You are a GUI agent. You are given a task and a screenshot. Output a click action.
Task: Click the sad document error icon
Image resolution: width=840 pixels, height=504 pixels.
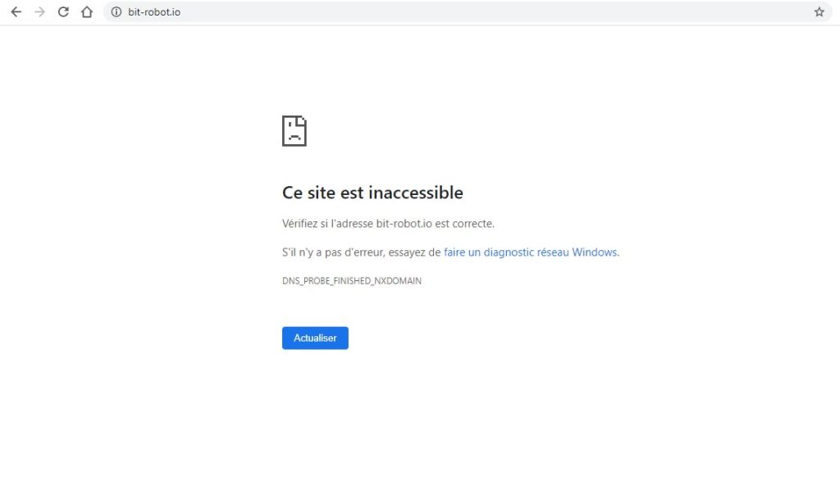tap(294, 130)
